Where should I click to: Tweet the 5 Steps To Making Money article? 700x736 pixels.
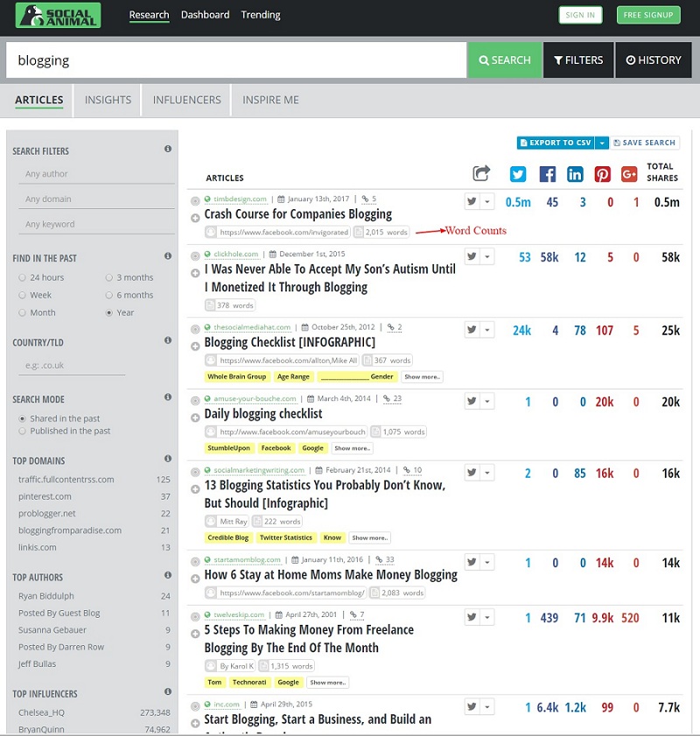[472, 617]
